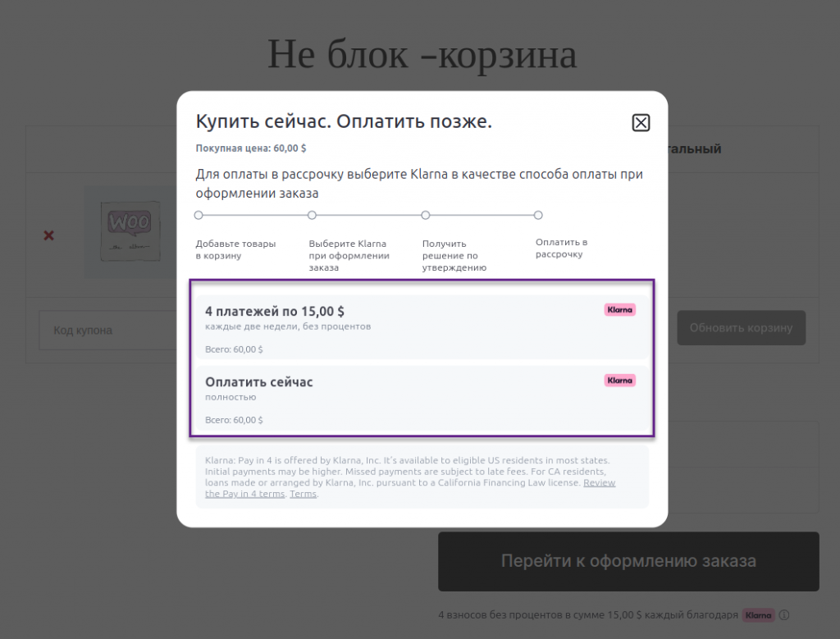Click the Klarna badge on the 4 payments option
840x639 pixels.
620,309
